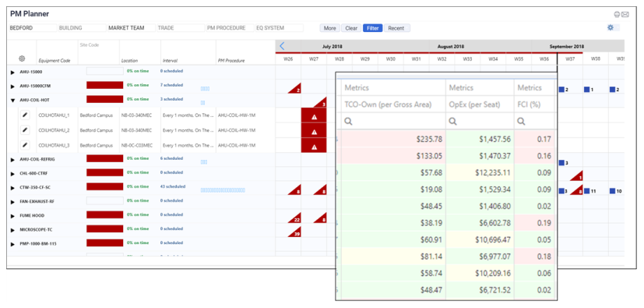Click the print icon in header
644x308 pixels.
(617, 14)
